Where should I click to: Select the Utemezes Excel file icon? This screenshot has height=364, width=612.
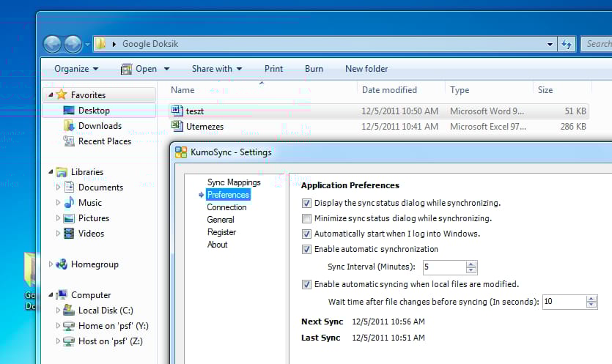coord(177,126)
